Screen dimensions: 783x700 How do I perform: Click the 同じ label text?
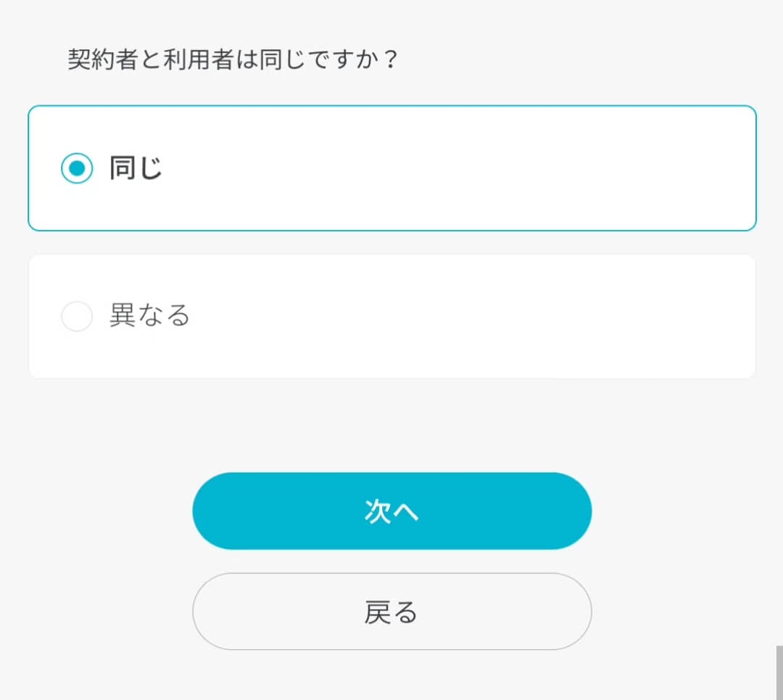click(x=136, y=168)
